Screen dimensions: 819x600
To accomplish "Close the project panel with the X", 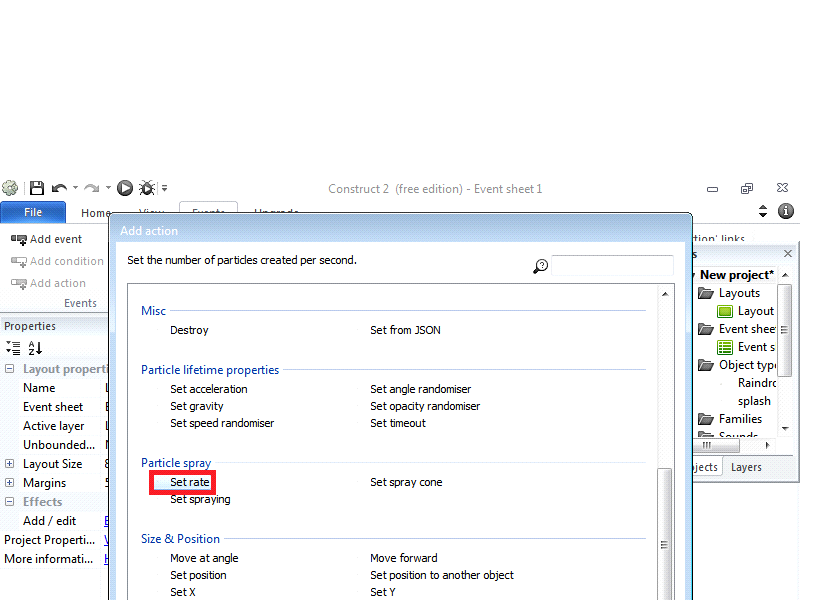I will click(788, 253).
